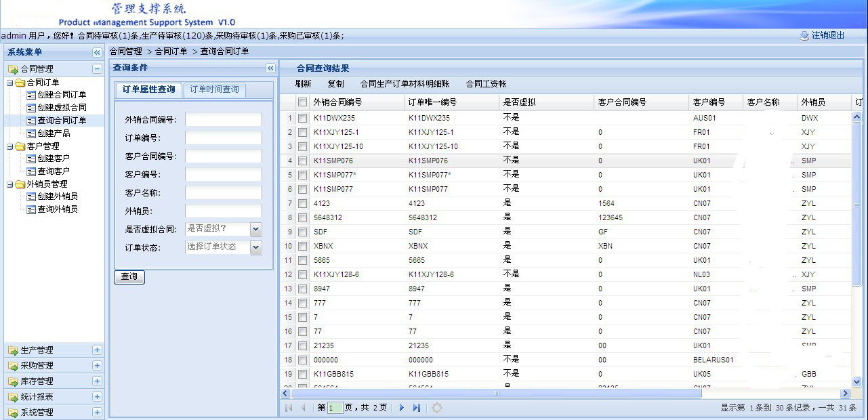Click the 创建外销员 tree item icon
Image resolution: width=868 pixels, height=420 pixels.
(x=30, y=196)
